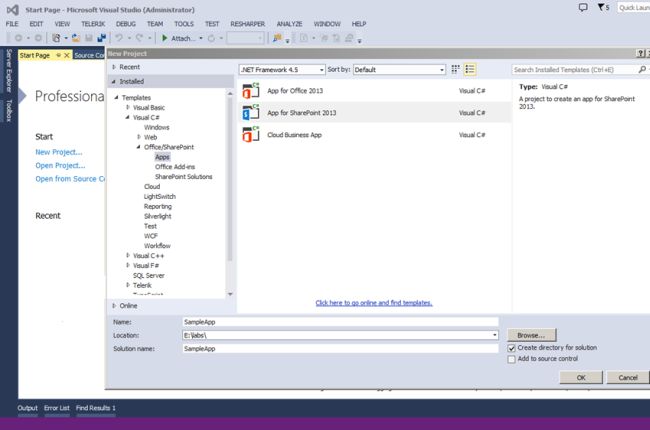This screenshot has width=650, height=430.
Task: Switch templates to small icons view
Action: tap(455, 69)
